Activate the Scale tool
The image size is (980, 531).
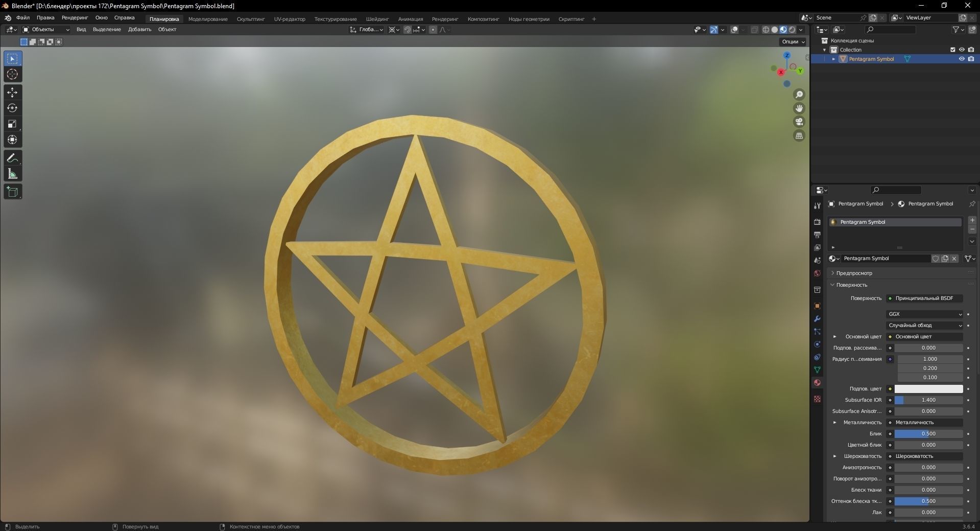[12, 124]
